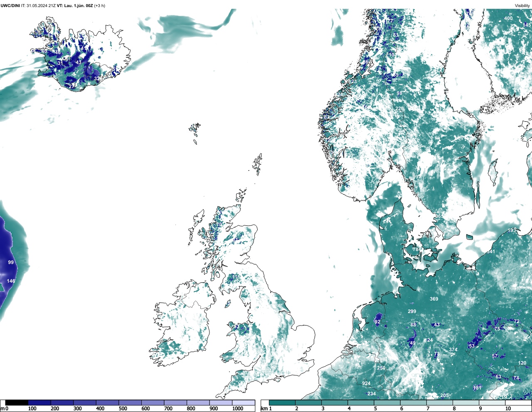
Task: Click the 'UWC/DINI' header text
Action: click(x=10, y=5)
